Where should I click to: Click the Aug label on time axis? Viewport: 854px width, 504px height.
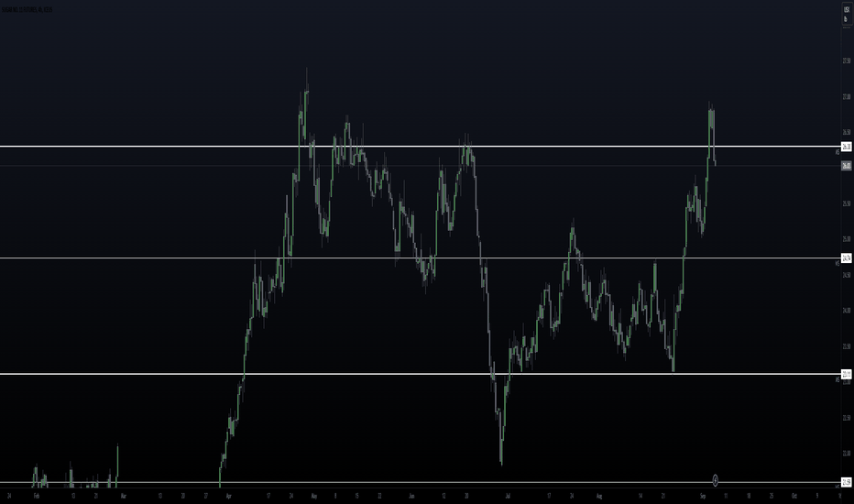coord(599,497)
